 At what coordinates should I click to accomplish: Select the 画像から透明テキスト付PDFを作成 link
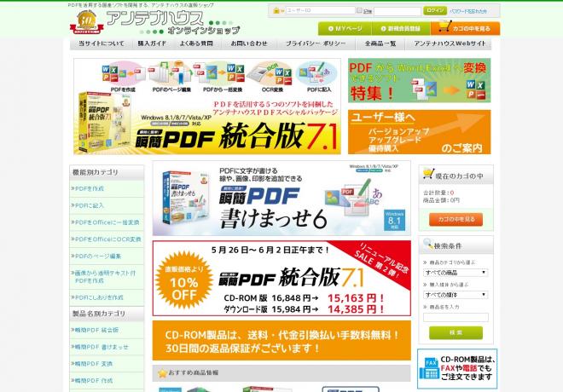coord(107,277)
